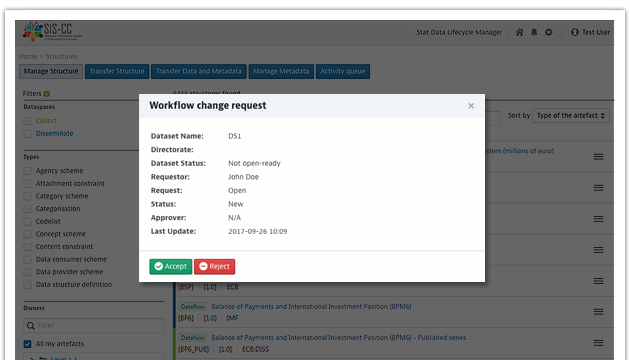
Task: Toggle the Disseminate dataspace checkbox
Action: point(27,134)
